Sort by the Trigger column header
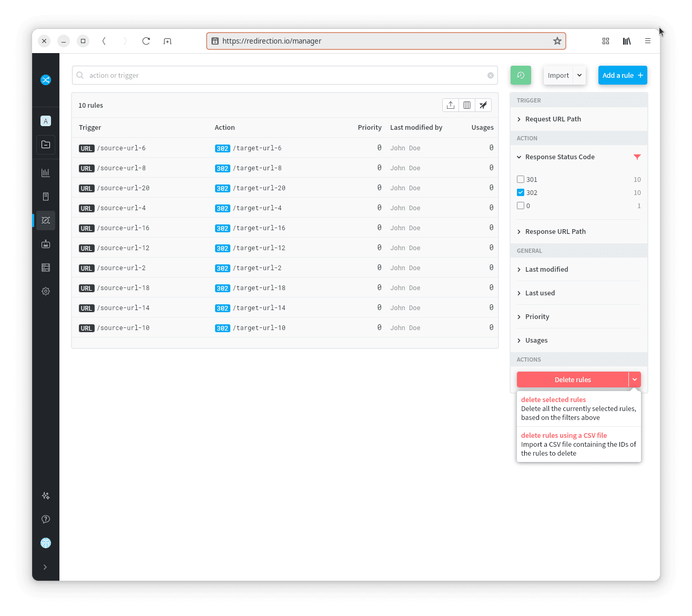 coord(90,128)
